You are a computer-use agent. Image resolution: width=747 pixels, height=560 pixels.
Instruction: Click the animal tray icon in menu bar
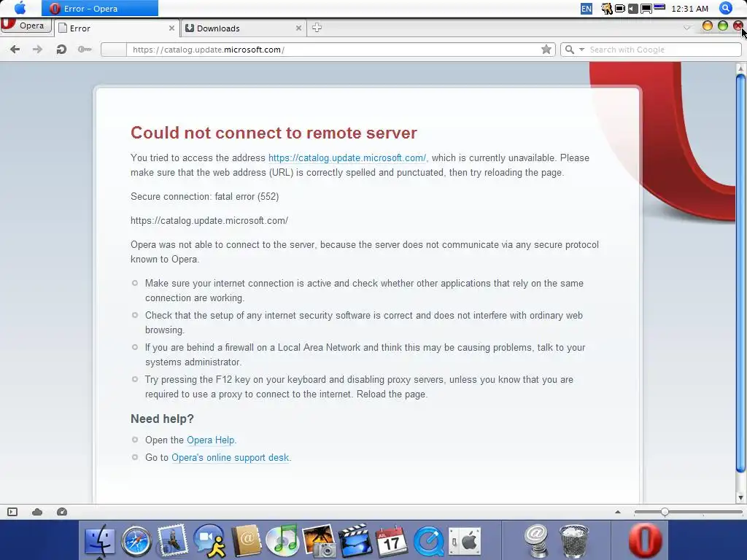pos(606,9)
